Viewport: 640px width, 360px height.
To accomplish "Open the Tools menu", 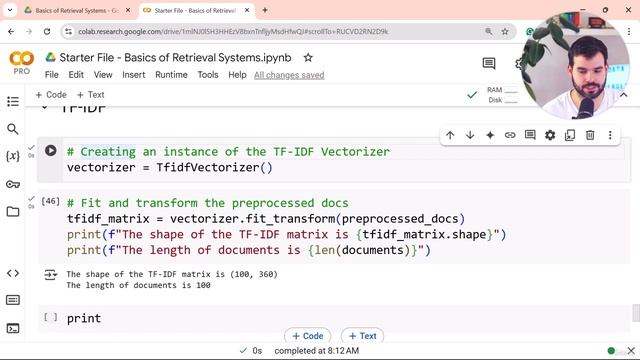I will tap(208, 75).
